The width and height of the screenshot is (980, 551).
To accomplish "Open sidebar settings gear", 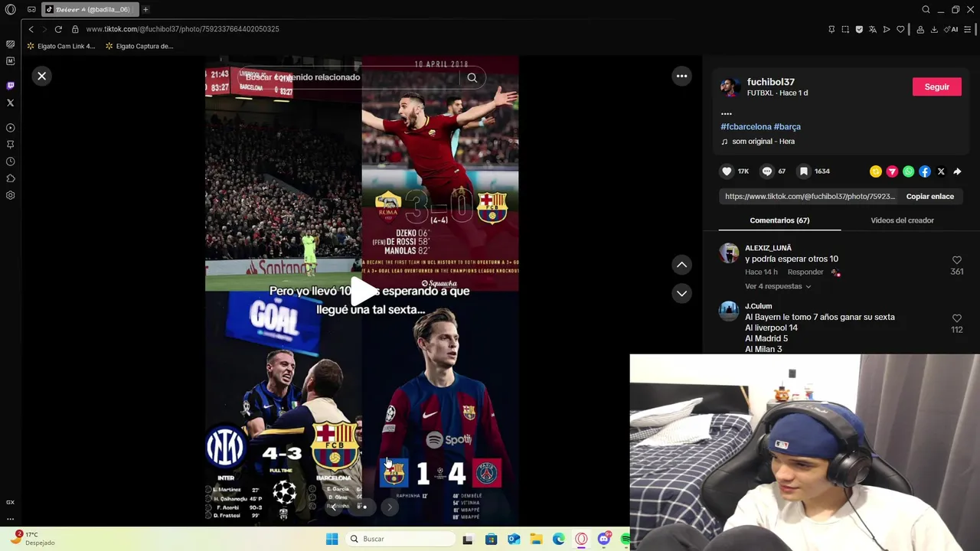I will tap(10, 195).
